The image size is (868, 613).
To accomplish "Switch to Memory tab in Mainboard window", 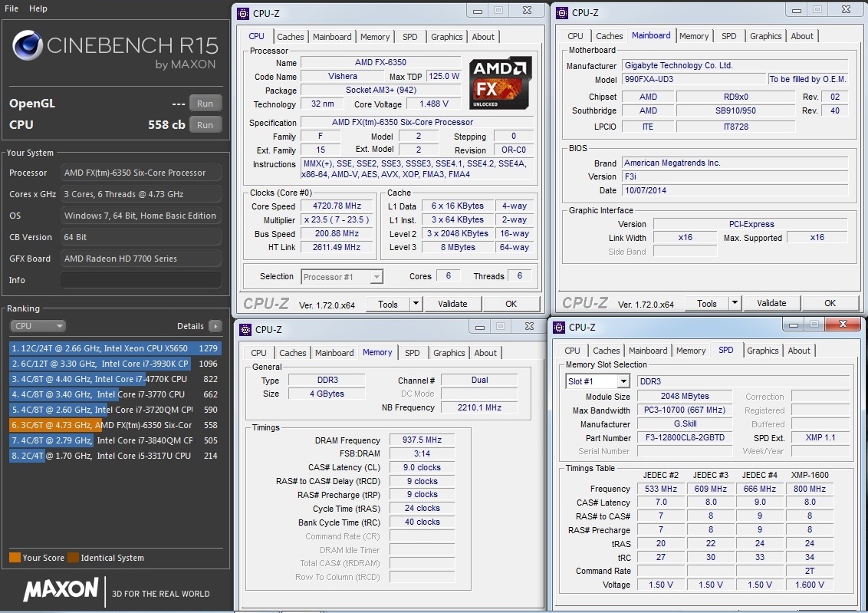I will [694, 36].
